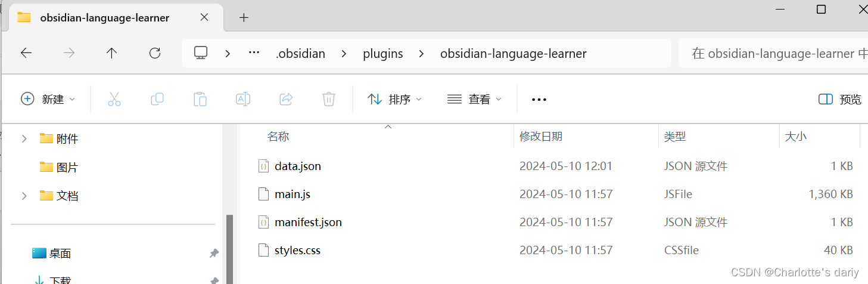Open the see more ellipsis menu
This screenshot has width=868, height=284.
click(539, 100)
